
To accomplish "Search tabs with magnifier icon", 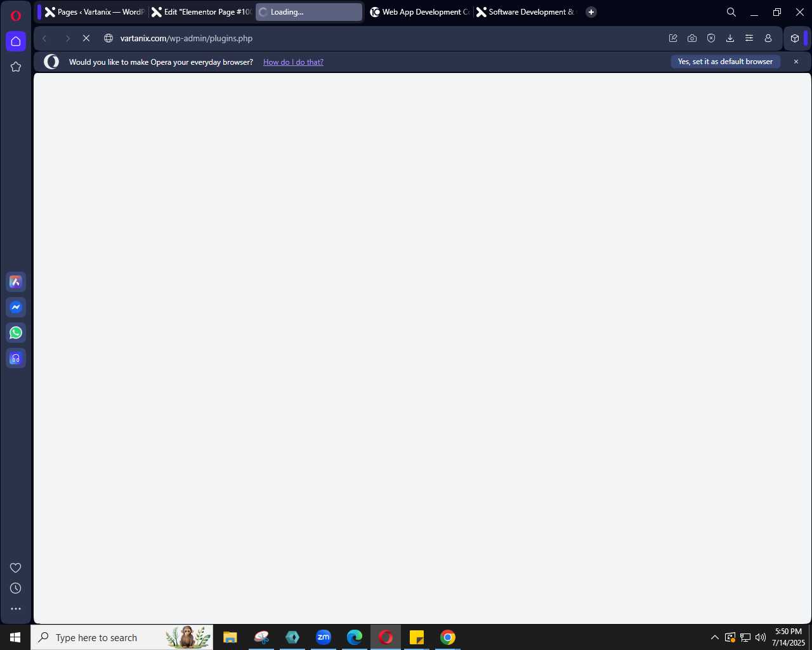I will click(x=731, y=12).
